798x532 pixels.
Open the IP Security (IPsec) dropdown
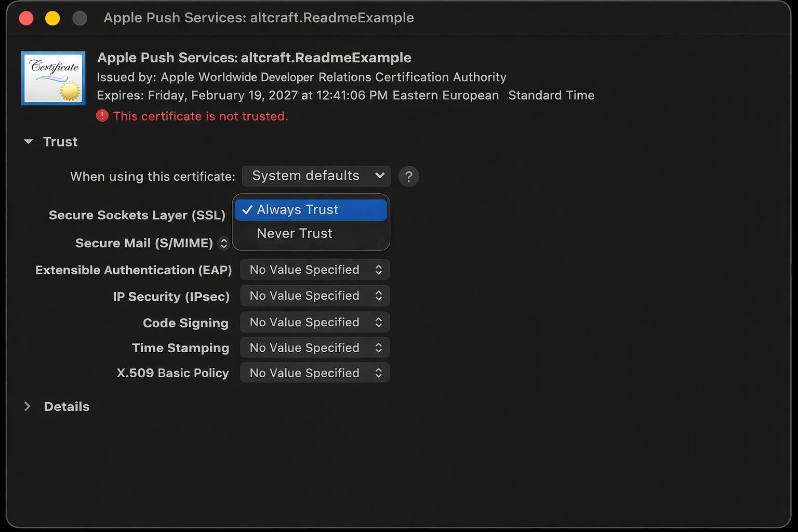(x=315, y=296)
